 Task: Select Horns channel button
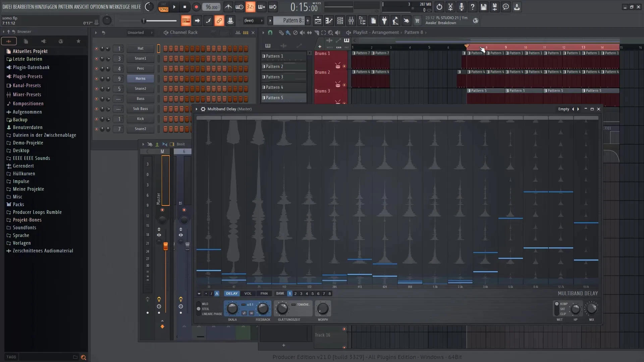coord(141,79)
